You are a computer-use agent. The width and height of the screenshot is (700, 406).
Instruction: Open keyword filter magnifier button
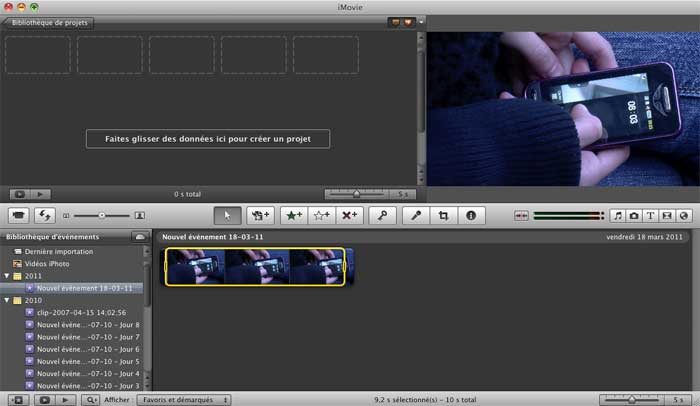pos(91,400)
